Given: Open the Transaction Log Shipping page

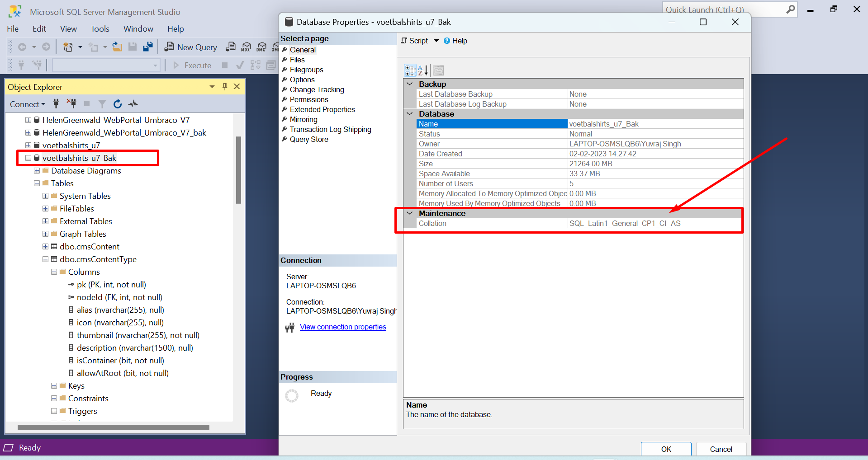Looking at the screenshot, I should coord(330,129).
